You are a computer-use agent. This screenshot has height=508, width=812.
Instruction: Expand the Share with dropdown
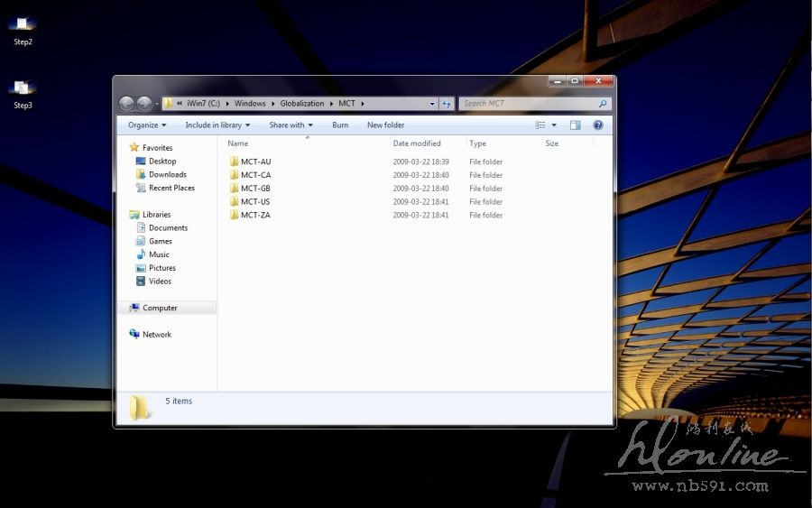tap(291, 125)
